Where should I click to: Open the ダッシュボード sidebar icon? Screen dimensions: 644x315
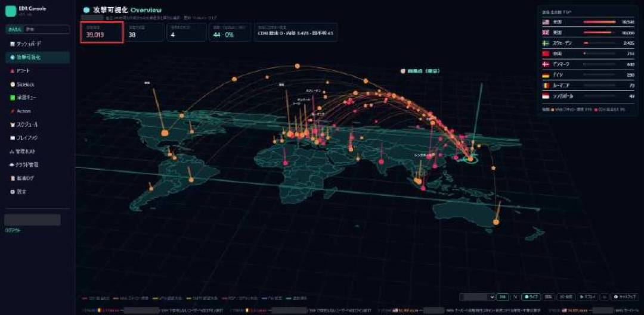point(13,43)
